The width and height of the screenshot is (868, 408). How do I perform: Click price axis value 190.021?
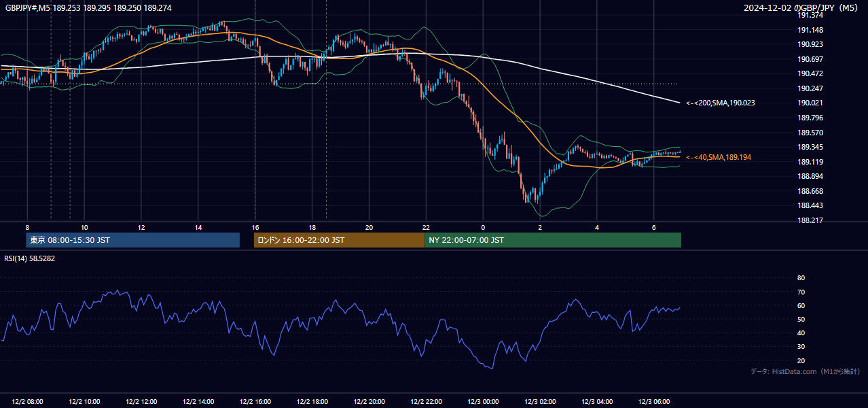click(x=810, y=103)
